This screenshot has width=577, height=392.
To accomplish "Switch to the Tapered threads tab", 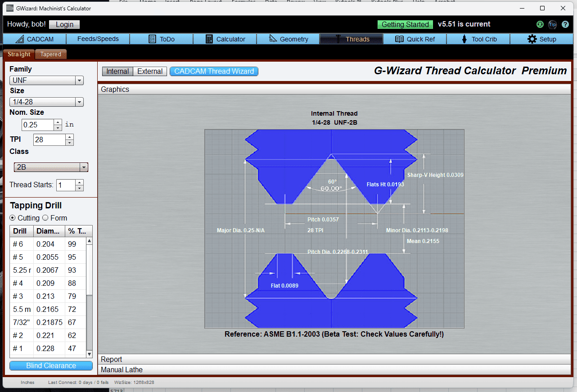I will click(x=50, y=54).
